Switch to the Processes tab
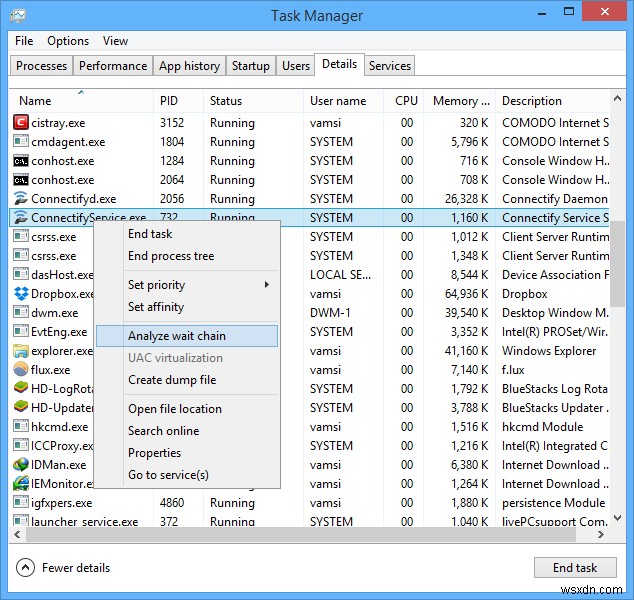Screen dimensions: 634x600 (x=41, y=65)
